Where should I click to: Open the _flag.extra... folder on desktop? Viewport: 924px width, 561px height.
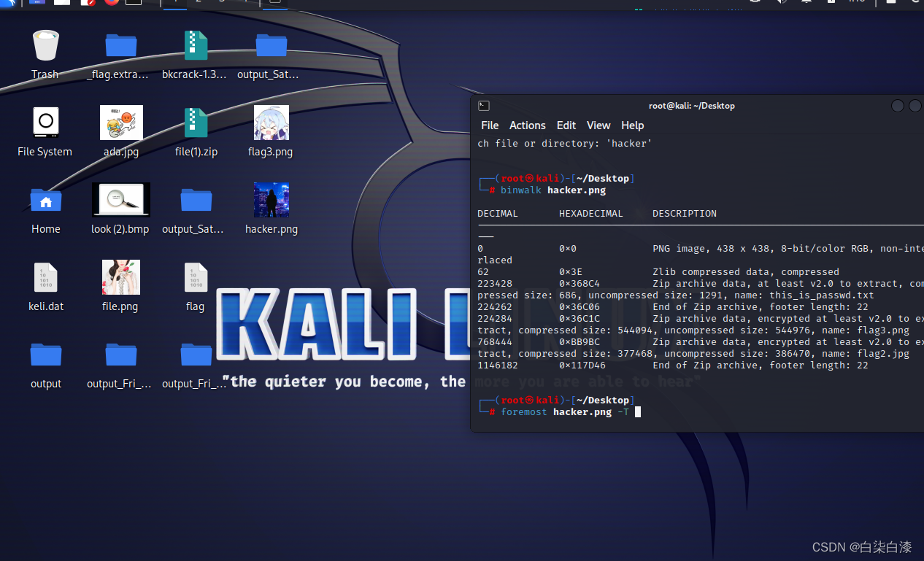pyautogui.click(x=120, y=47)
